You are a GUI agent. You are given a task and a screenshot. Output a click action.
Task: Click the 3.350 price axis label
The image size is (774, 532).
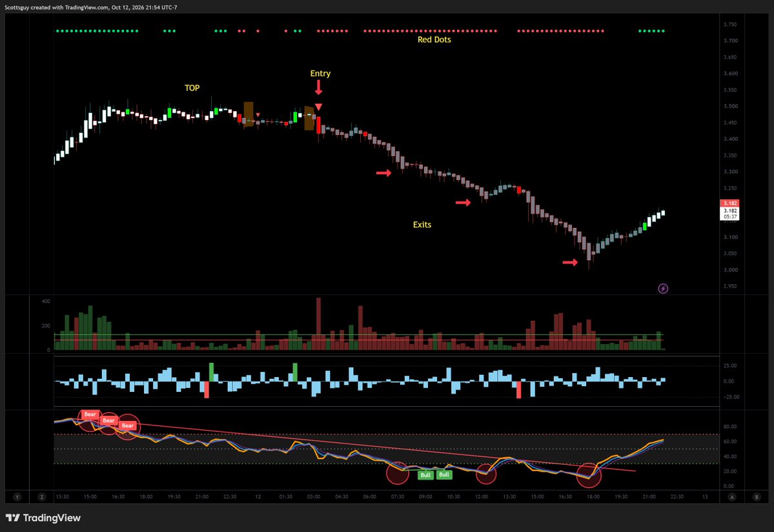(x=730, y=156)
